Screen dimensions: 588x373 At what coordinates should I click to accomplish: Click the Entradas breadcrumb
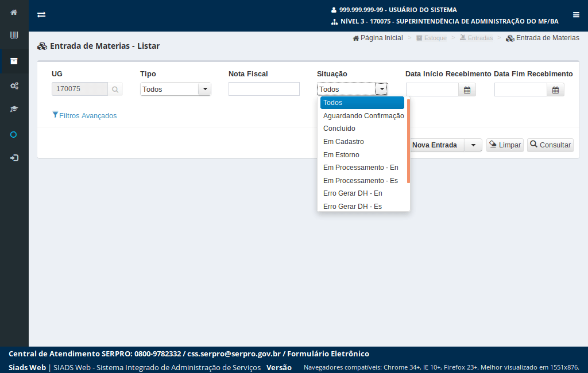(x=476, y=38)
